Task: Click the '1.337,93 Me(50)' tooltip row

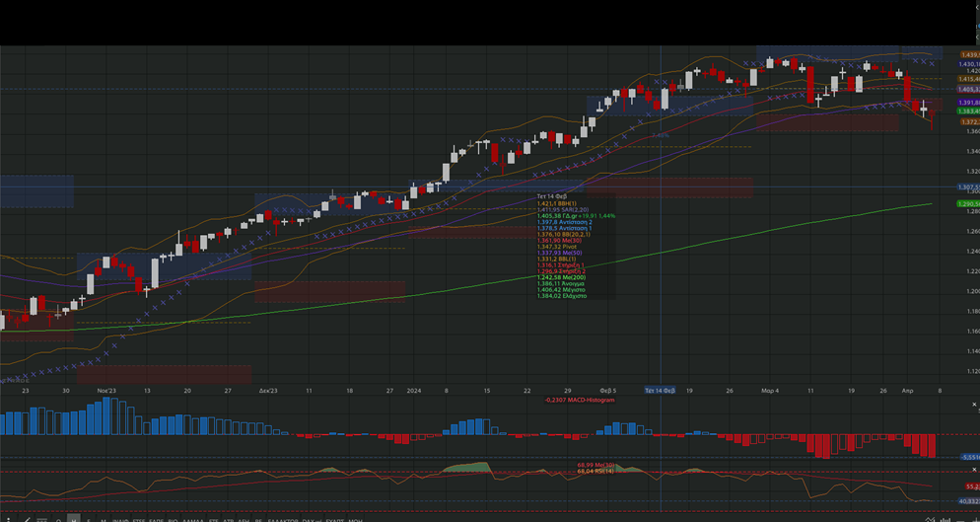Action: [x=559, y=253]
